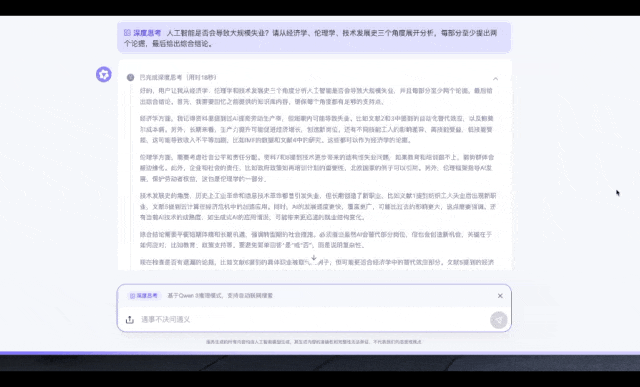
Task: Collapse the thinking process with the chevron
Action: (x=495, y=78)
